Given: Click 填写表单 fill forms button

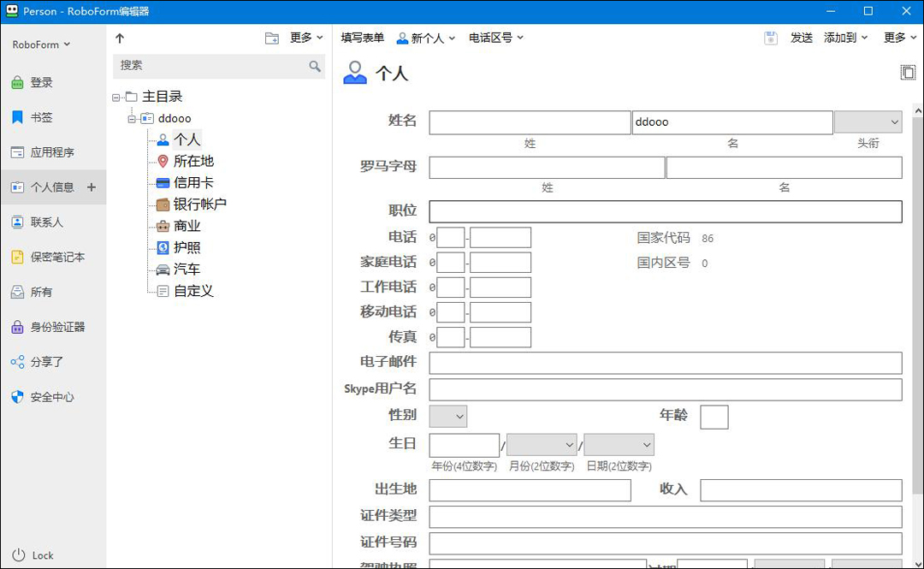Looking at the screenshot, I should click(363, 38).
